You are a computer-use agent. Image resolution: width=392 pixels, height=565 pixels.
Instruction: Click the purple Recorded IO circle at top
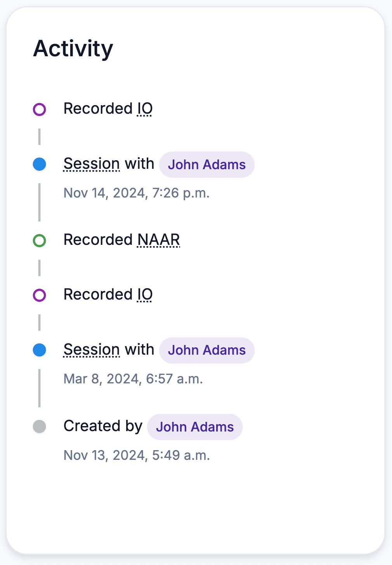(x=39, y=109)
